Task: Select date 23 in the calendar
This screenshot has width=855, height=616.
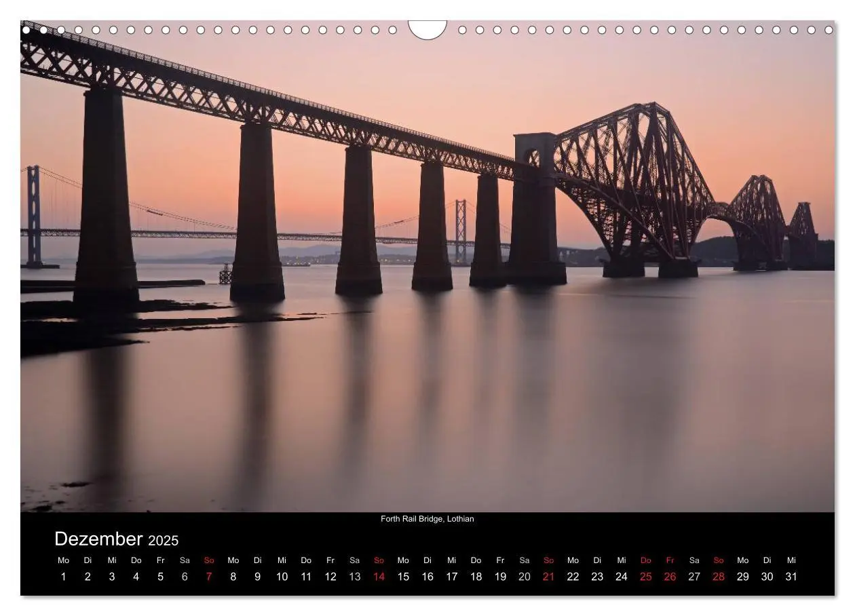Action: click(597, 577)
